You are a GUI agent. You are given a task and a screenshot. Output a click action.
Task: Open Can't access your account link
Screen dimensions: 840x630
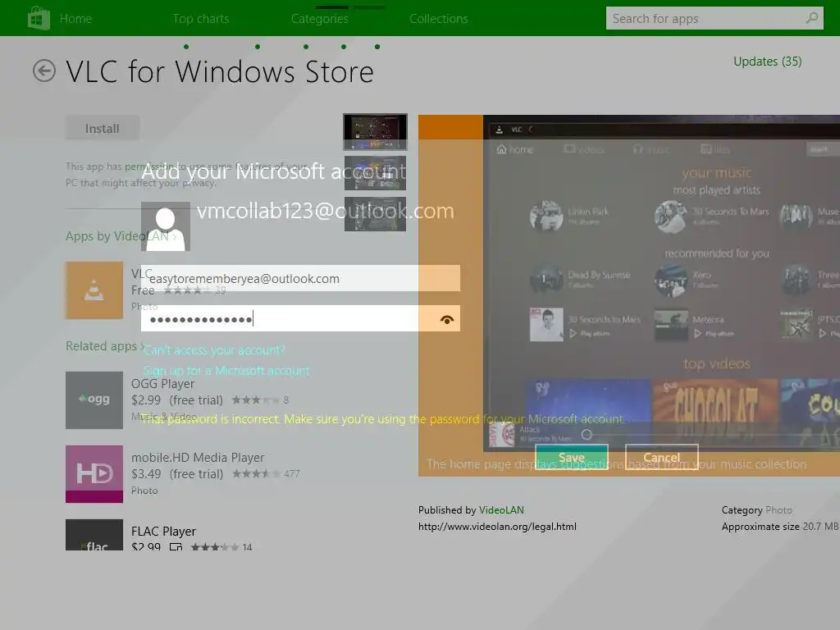214,349
